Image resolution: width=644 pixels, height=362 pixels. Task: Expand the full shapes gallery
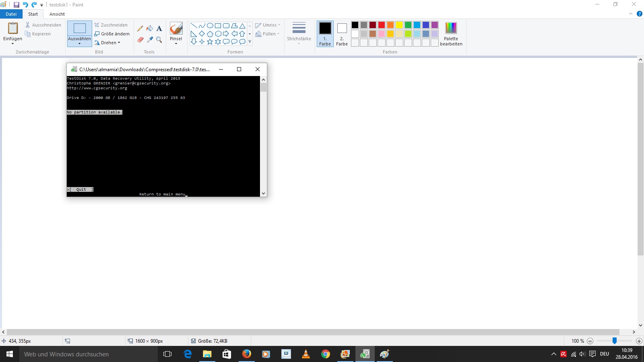[250, 42]
